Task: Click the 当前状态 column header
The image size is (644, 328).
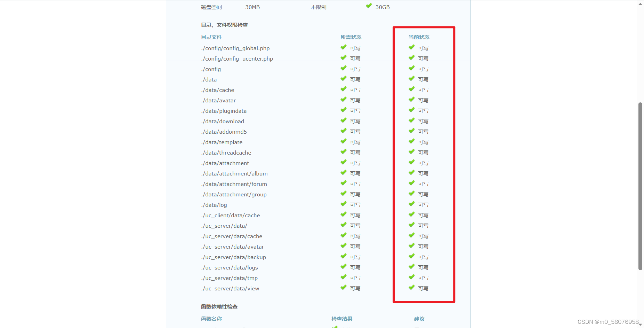Action: click(x=419, y=37)
